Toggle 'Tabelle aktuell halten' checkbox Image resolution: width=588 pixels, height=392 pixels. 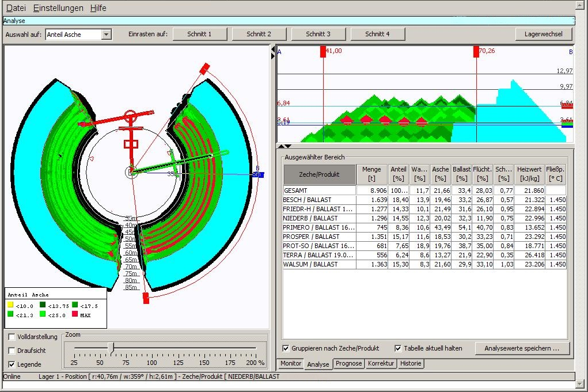pyautogui.click(x=398, y=348)
